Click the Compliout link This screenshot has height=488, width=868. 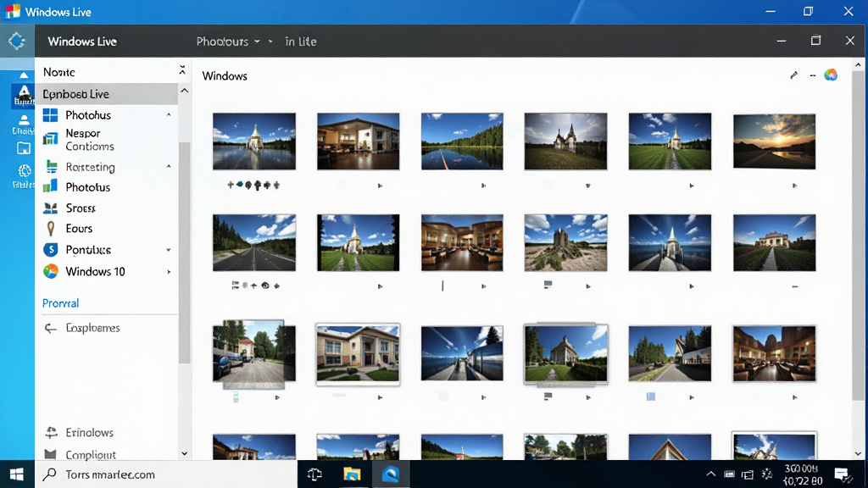click(91, 455)
